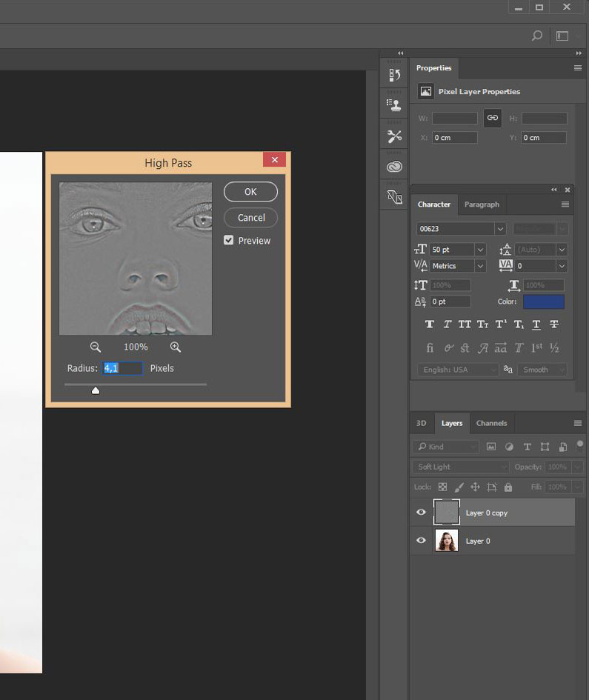Open the blue text Color swatch

pyautogui.click(x=544, y=301)
